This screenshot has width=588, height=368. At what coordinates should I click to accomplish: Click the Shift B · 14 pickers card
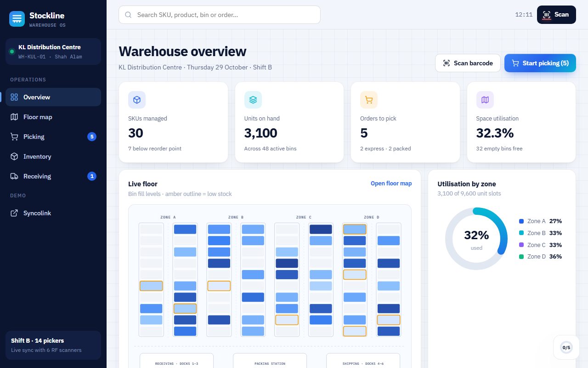click(53, 345)
